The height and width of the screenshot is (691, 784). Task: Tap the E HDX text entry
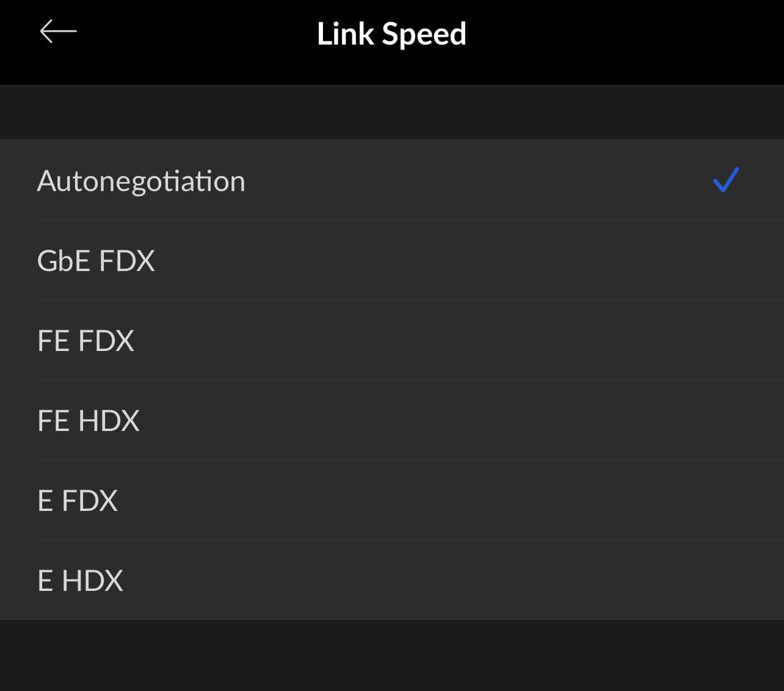point(80,581)
